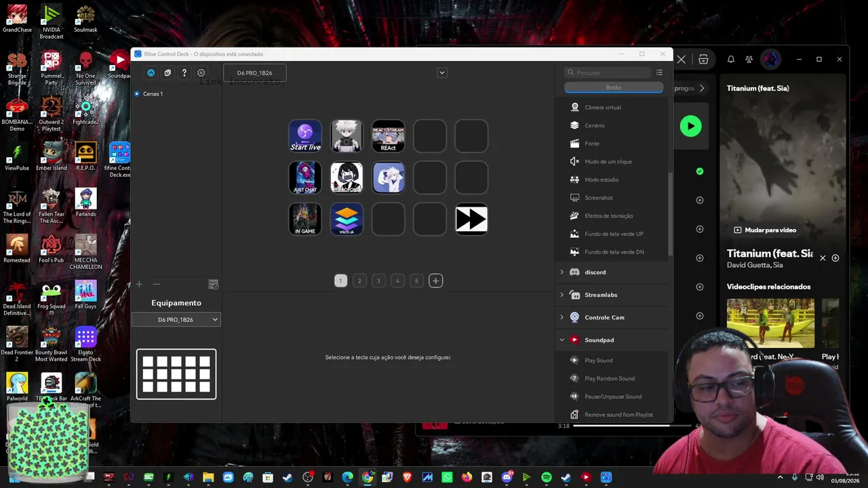Select the Play Sound action
This screenshot has width=868, height=488.
tap(612, 361)
